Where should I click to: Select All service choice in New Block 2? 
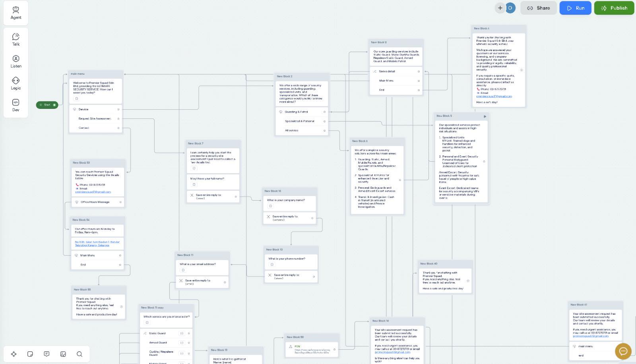click(302, 130)
